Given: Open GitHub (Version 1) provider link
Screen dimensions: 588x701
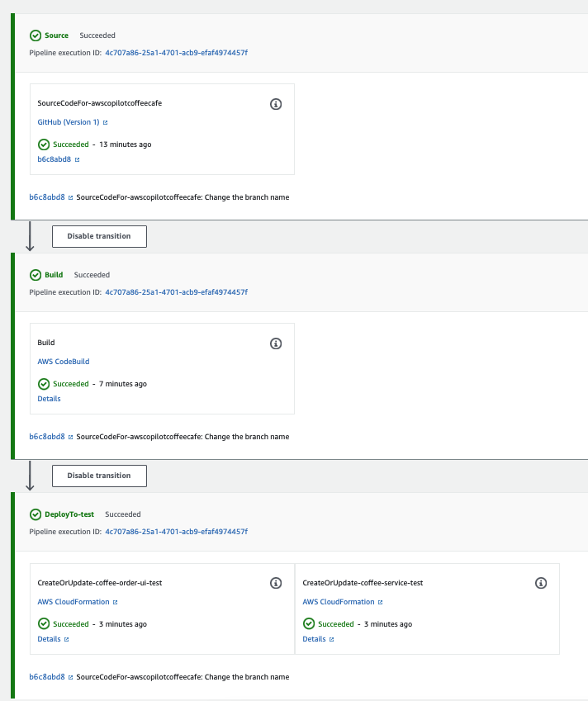Looking at the screenshot, I should pyautogui.click(x=69, y=122).
